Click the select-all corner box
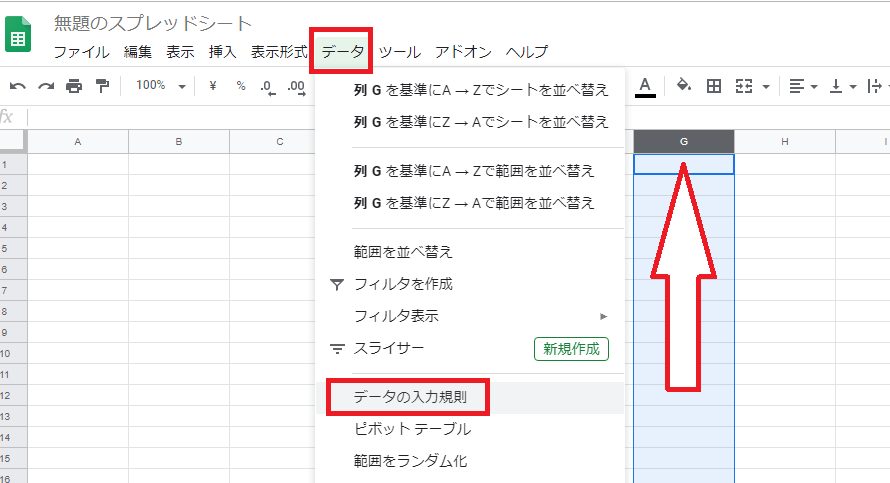The width and height of the screenshot is (890, 483). click(x=13, y=141)
